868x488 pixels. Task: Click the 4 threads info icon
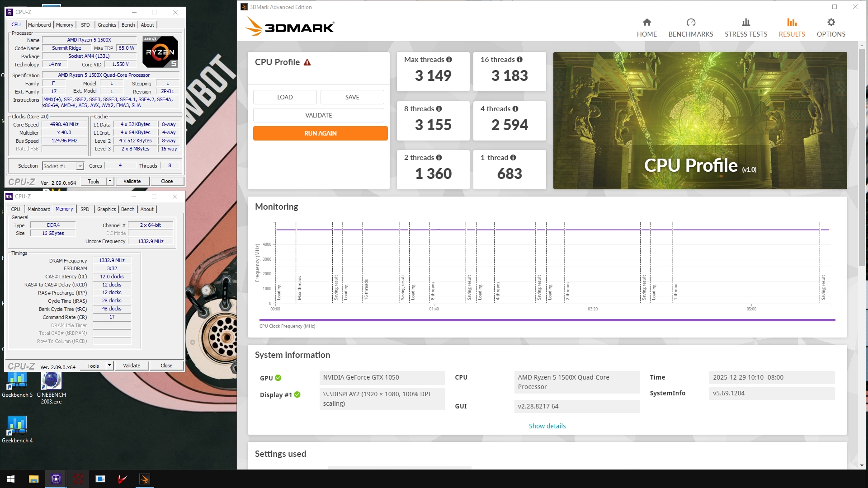515,108
